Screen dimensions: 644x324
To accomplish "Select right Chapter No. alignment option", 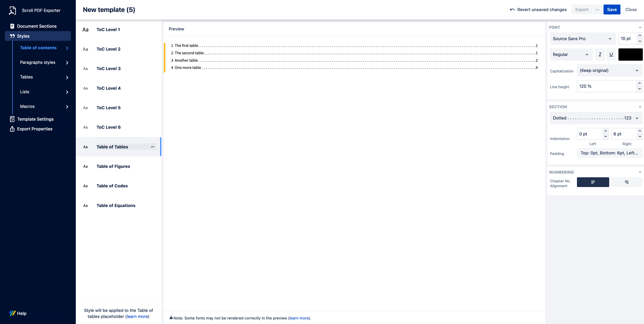I will coord(627,182).
